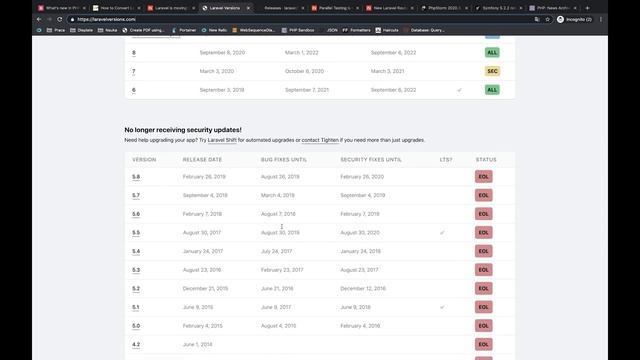
Task: Open the version 5.2 link
Action: [x=136, y=289]
